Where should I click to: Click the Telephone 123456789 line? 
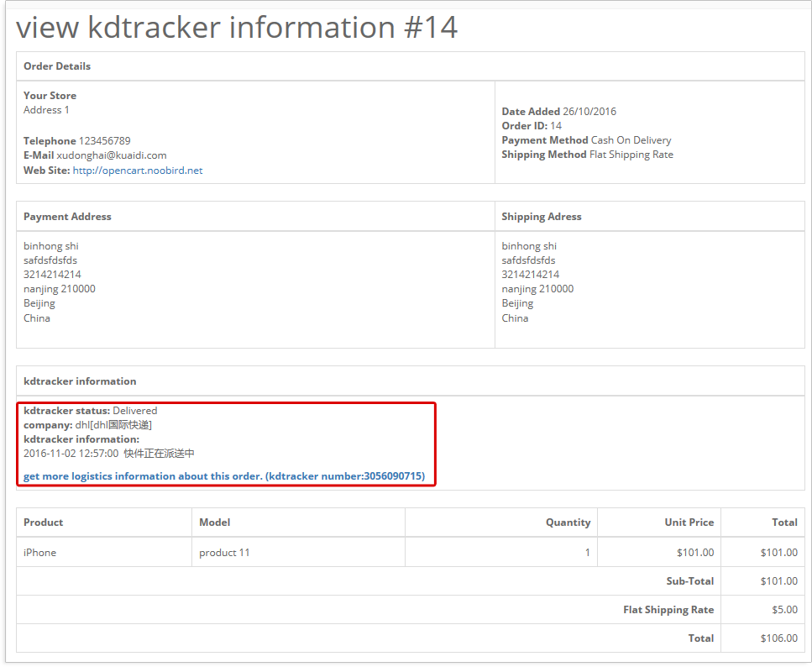[76, 141]
